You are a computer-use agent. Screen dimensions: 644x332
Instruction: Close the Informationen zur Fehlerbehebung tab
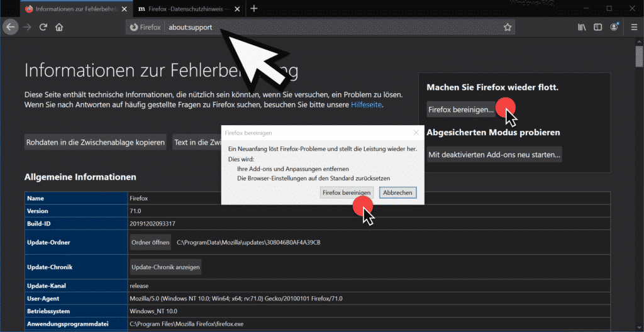pyautogui.click(x=124, y=9)
